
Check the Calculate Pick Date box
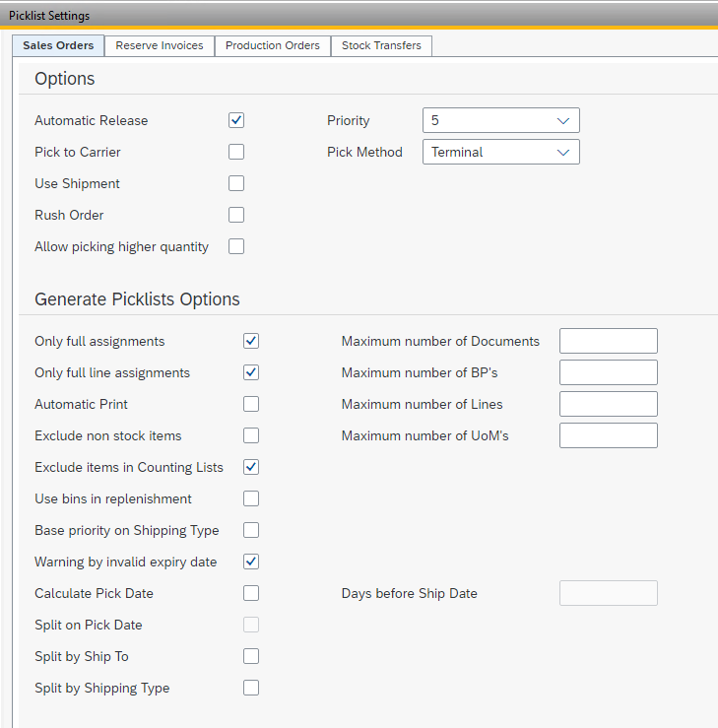coord(251,593)
